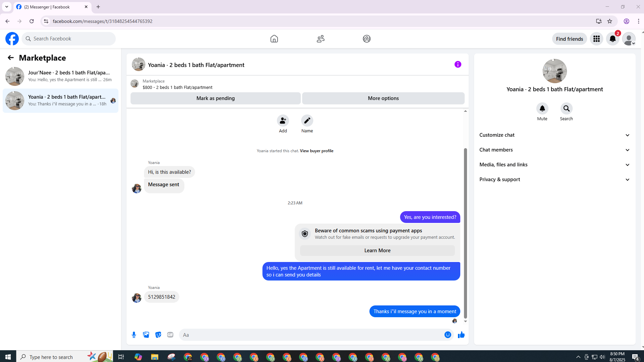
Task: Open Windows notification center
Action: coord(636,357)
